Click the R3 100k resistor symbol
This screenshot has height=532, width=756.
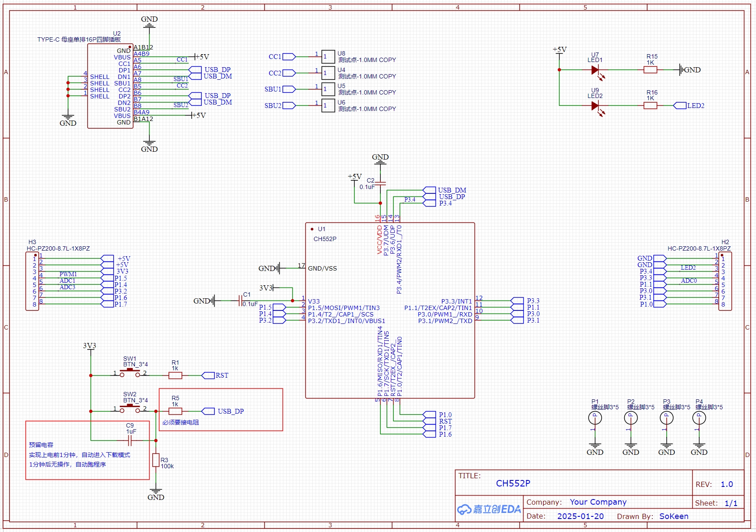point(156,460)
